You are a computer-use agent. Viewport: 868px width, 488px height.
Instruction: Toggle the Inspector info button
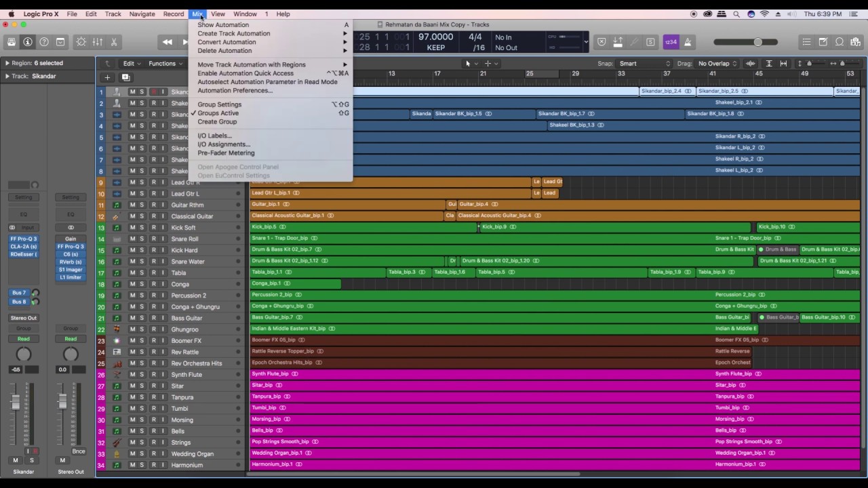pyautogui.click(x=28, y=42)
